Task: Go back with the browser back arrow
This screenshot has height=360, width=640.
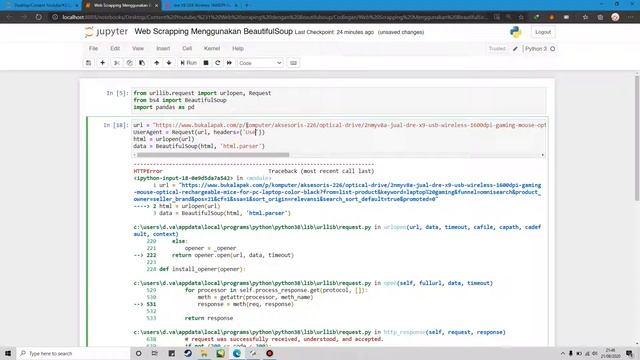Action: pyautogui.click(x=9, y=17)
